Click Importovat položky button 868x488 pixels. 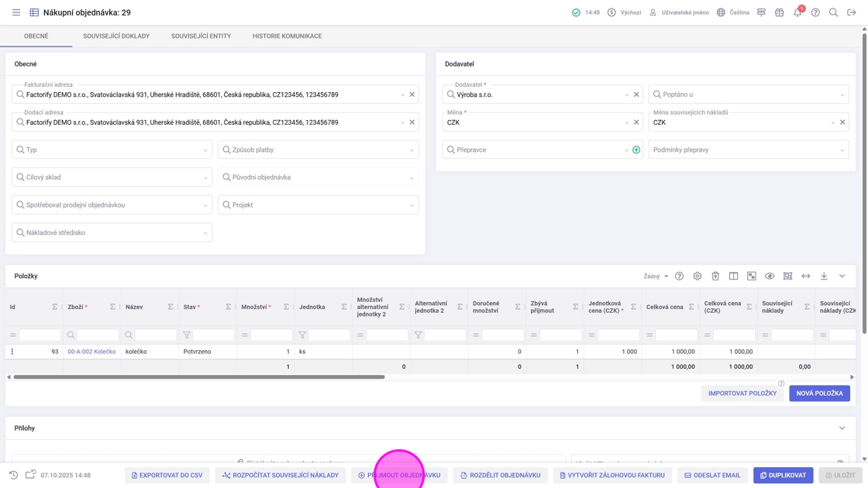[742, 393]
